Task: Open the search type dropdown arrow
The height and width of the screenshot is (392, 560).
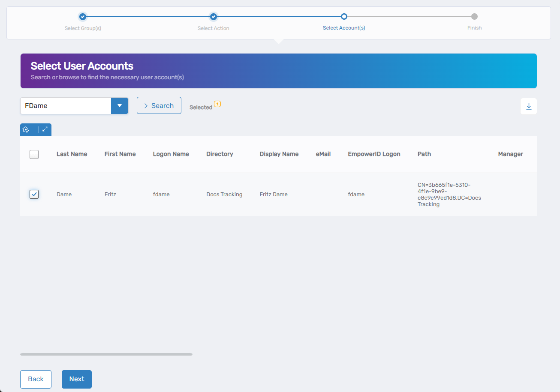Action: point(120,105)
